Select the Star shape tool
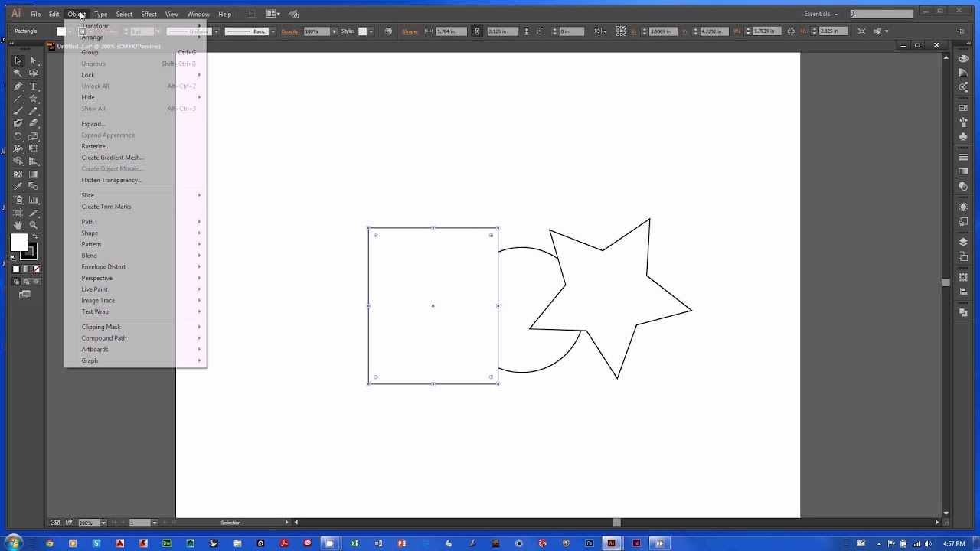 point(33,99)
